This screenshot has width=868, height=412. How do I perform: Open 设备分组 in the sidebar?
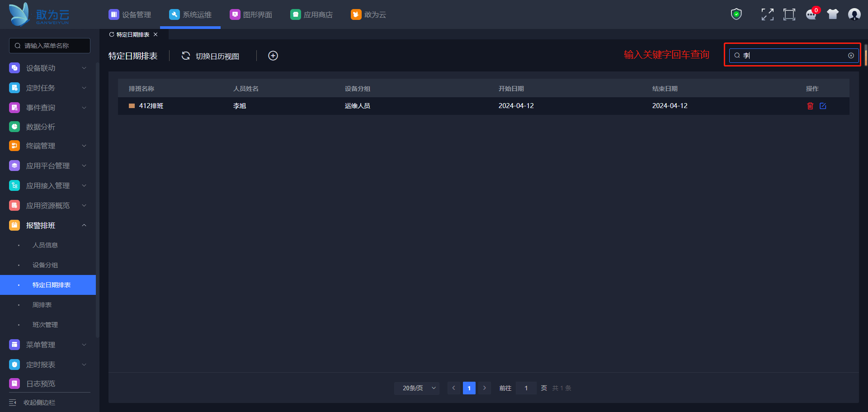(x=45, y=265)
